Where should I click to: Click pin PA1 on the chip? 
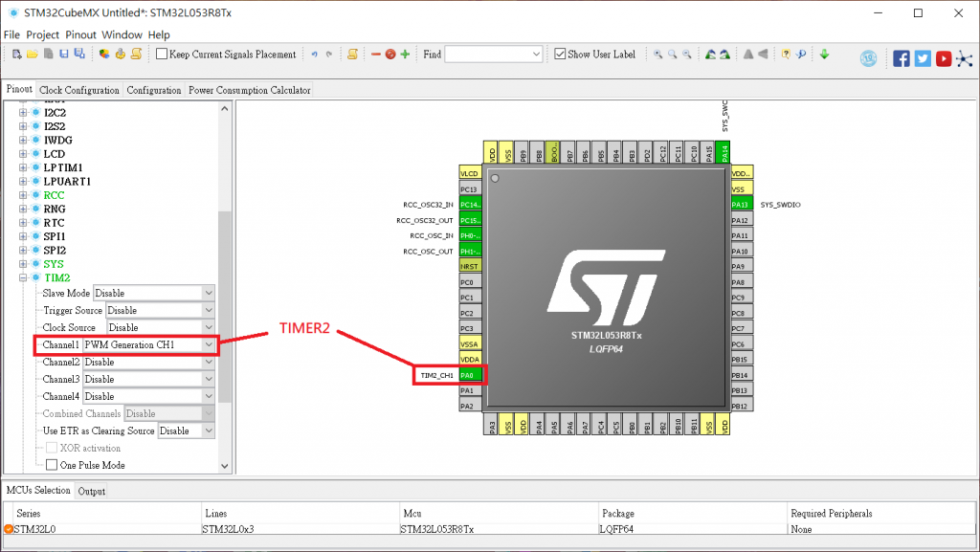click(470, 390)
